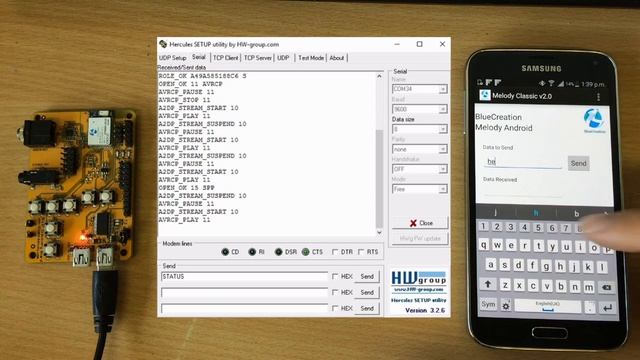Click the STATUS send input field
Viewport: 640px width, 360px height.
(x=244, y=277)
